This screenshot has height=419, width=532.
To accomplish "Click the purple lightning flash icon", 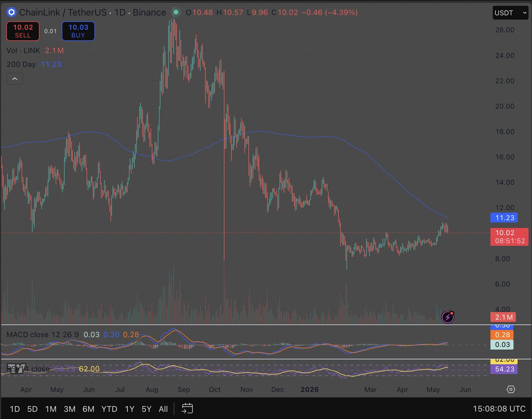I will (x=448, y=317).
